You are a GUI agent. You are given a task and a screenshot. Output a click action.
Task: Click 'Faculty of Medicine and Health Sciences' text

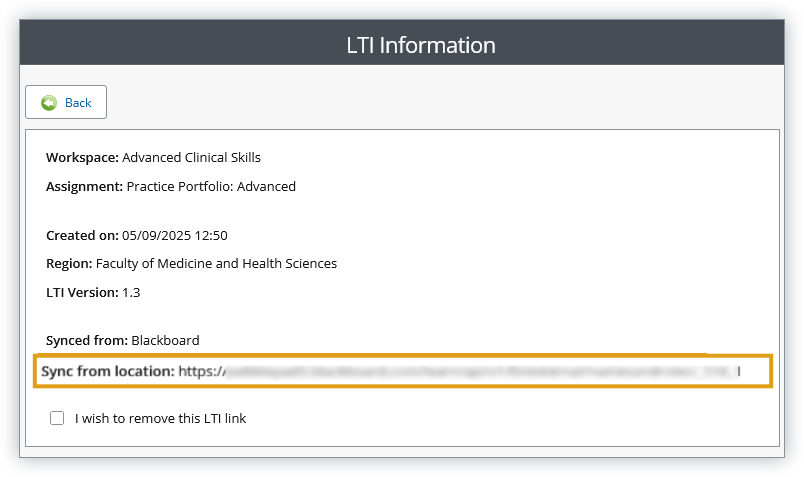tap(216, 264)
